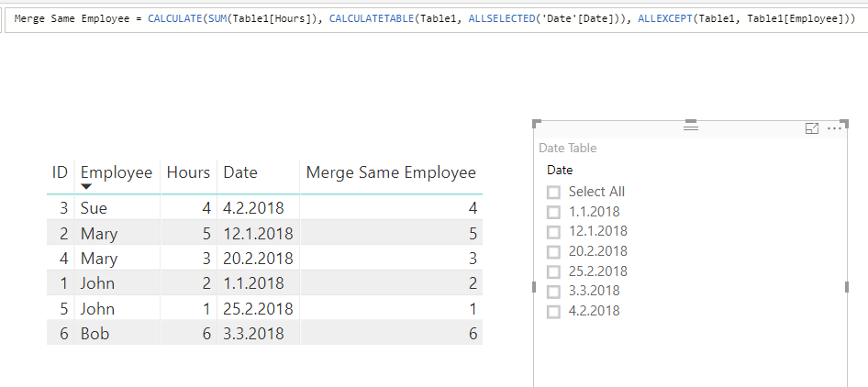Select the Sue employee cell
868x387 pixels.
95,208
